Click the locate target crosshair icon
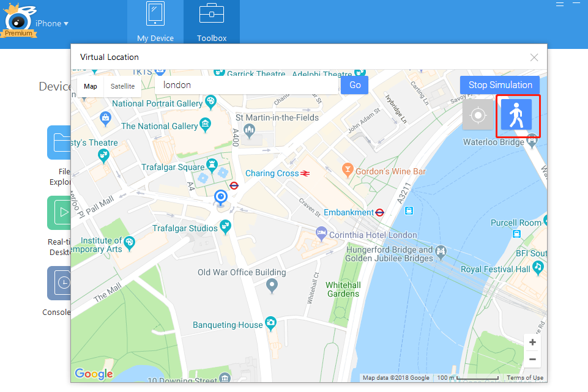 click(x=477, y=115)
